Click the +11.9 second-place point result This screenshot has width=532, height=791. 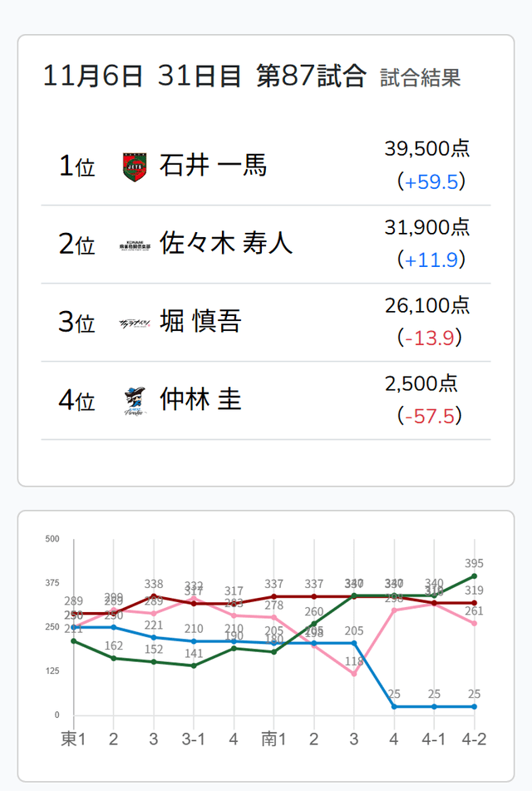(431, 260)
